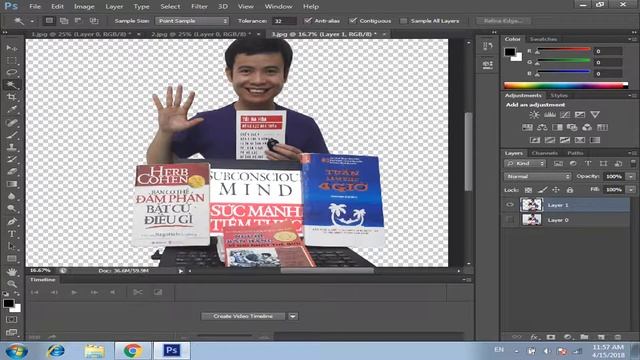Viewport: 640px width, 360px height.
Task: Open Windows Start menu
Action: point(16,351)
